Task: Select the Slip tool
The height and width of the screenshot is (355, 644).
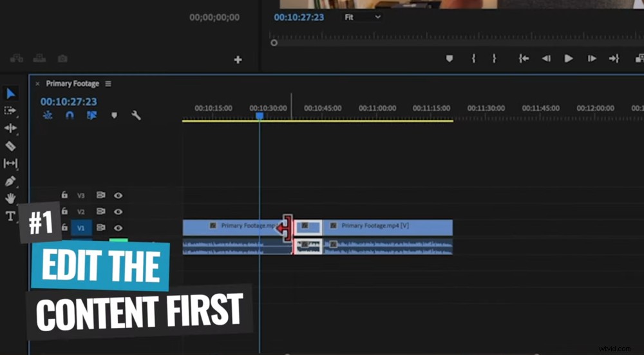Action: tap(10, 164)
